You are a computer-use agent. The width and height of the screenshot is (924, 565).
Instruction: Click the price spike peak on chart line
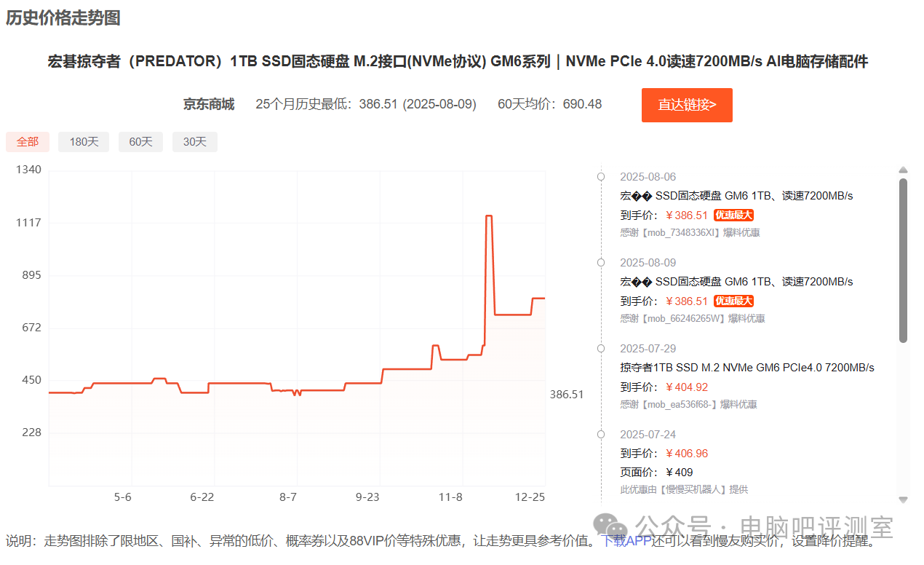(x=489, y=216)
